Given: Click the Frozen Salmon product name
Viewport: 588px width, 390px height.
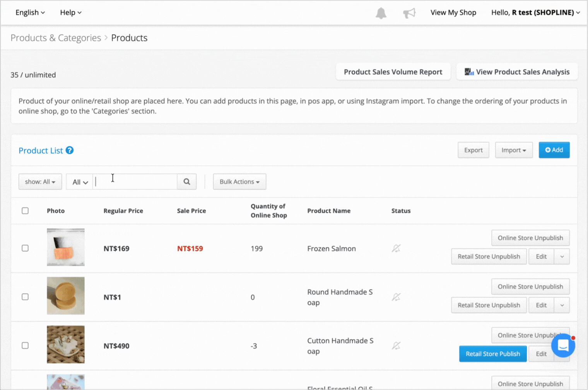Looking at the screenshot, I should 332,249.
